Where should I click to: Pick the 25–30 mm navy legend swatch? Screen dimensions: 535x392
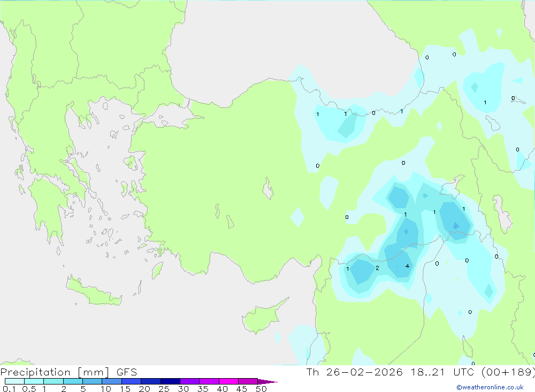(170, 381)
